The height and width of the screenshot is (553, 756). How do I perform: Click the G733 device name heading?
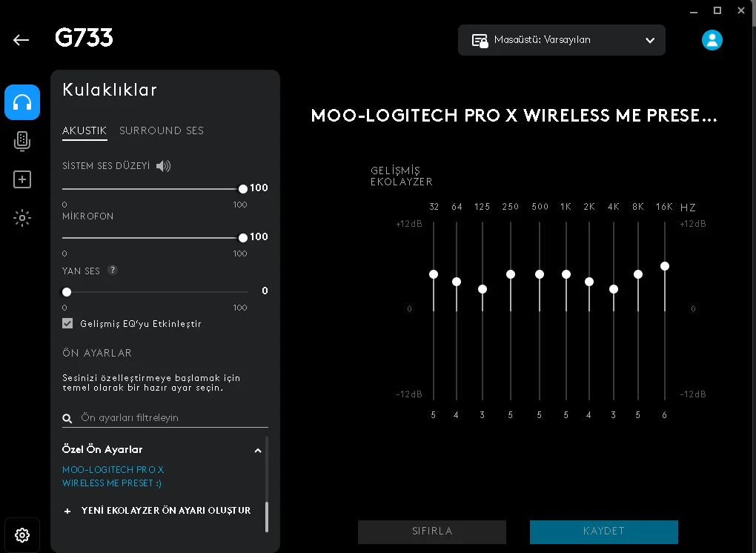tap(84, 38)
